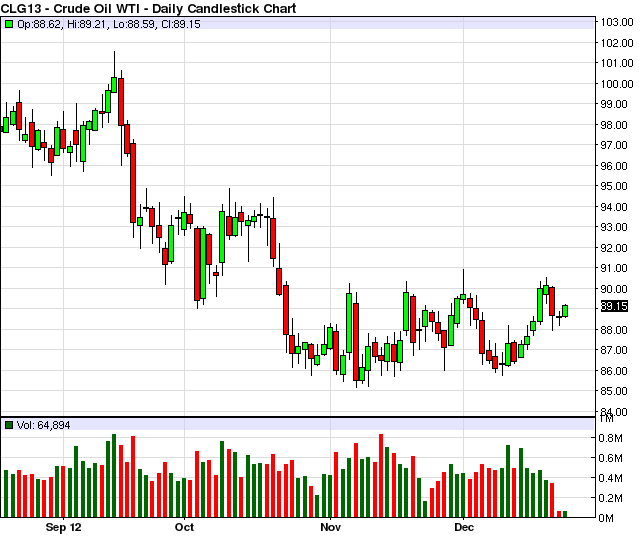Click the 'Sep 12' date axis label
The height and width of the screenshot is (536, 640).
[63, 527]
